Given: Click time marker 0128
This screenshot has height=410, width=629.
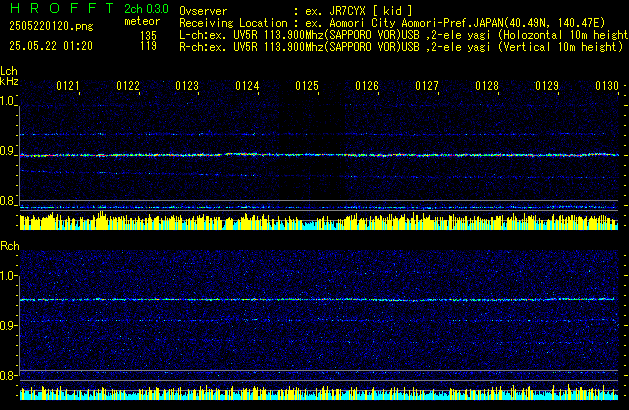Looking at the screenshot, I should [487, 86].
